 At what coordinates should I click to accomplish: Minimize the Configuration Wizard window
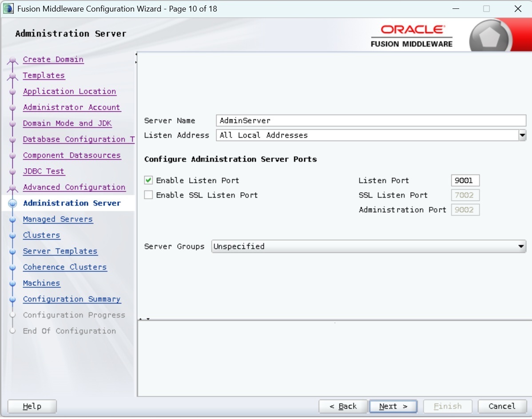coord(456,8)
